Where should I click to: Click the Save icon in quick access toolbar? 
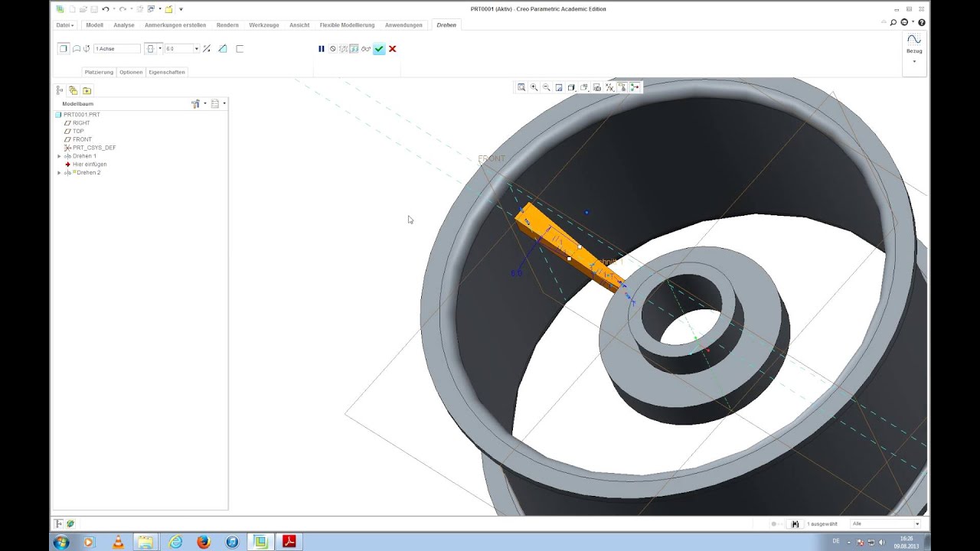94,9
